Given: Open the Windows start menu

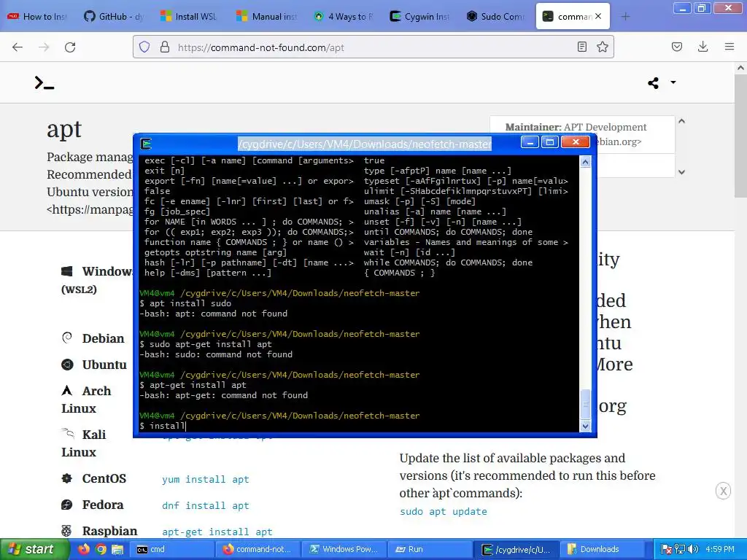Looking at the screenshot, I should (x=34, y=550).
